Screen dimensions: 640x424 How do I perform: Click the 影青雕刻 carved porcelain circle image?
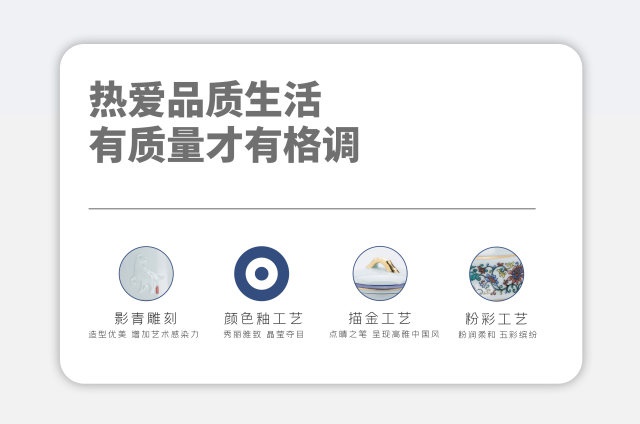[146, 273]
